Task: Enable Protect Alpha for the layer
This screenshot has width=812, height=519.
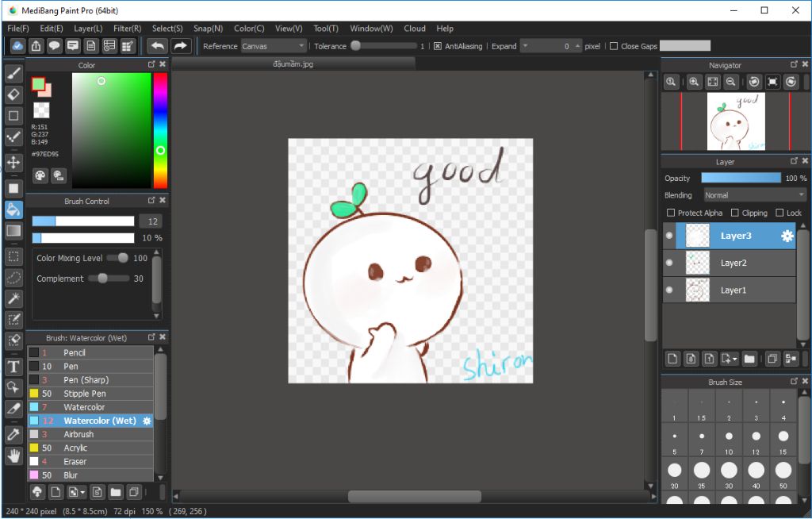Action: point(671,213)
